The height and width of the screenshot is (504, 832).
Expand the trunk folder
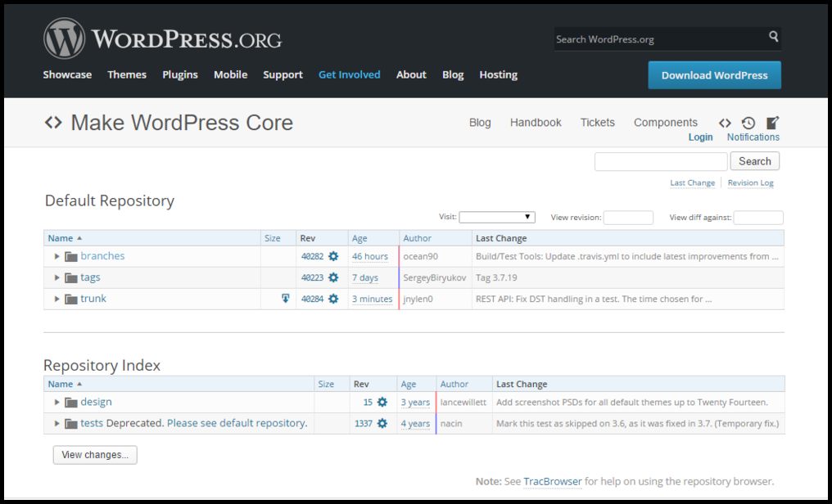[57, 299]
